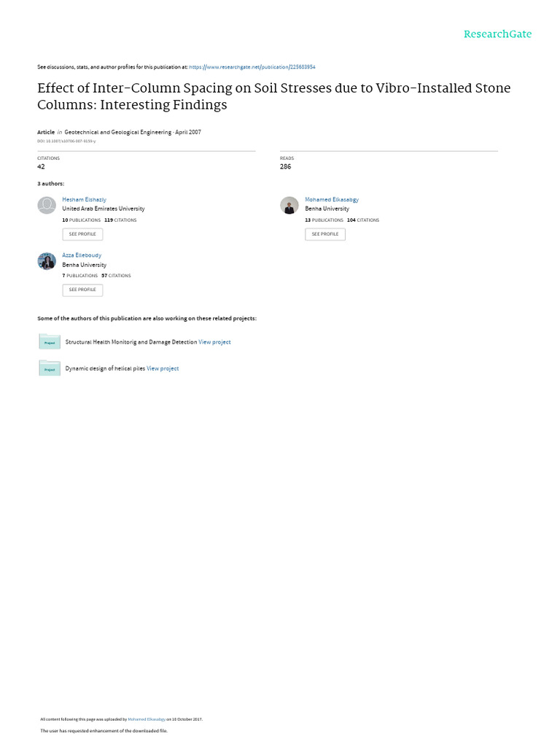Open Azza Elleboudy author name link

tap(82, 255)
